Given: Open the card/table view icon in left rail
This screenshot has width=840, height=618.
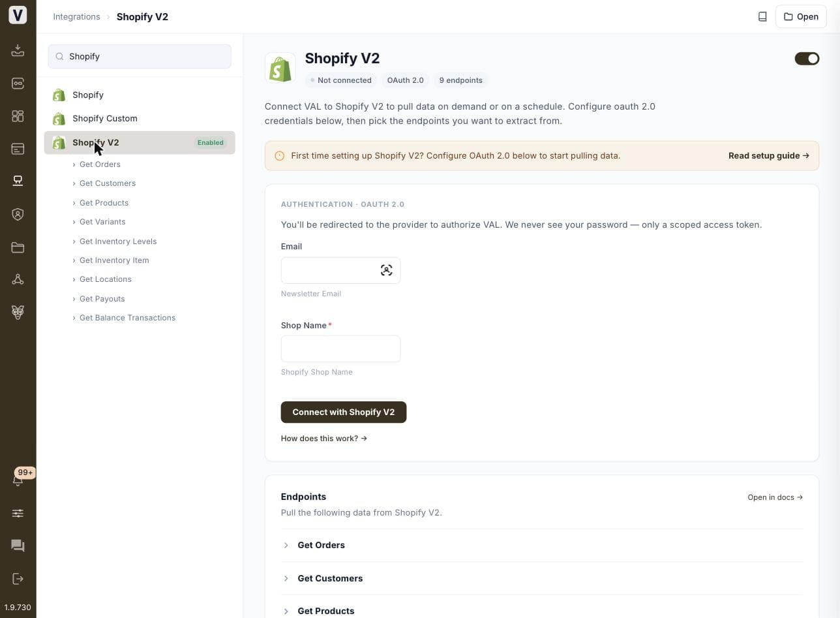Looking at the screenshot, I should [x=18, y=149].
